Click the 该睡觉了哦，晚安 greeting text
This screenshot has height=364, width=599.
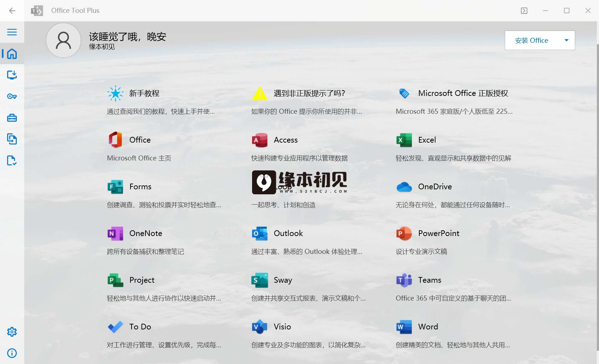128,37
